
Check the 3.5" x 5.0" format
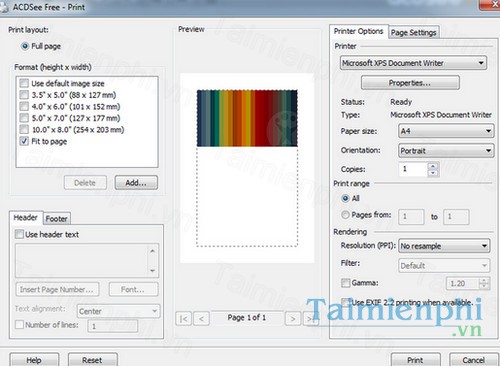[x=24, y=95]
